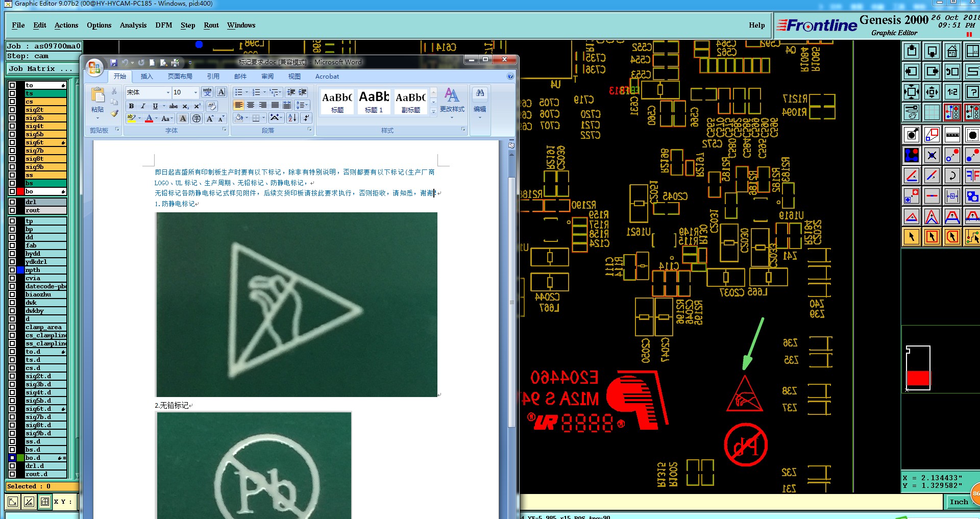Viewport: 980px width, 519px height.
Task: Switch to the 页面布局 tab in Word
Action: 180,77
